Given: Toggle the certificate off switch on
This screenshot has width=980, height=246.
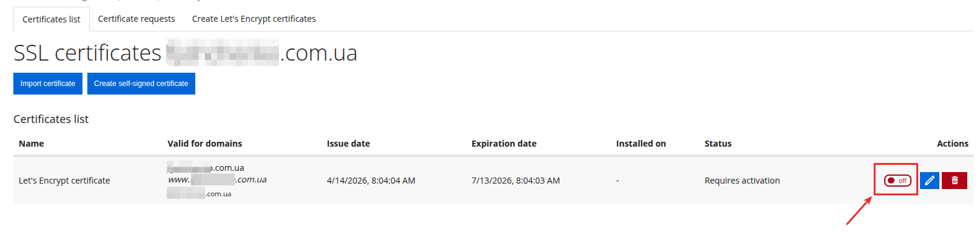Looking at the screenshot, I should pos(897,181).
